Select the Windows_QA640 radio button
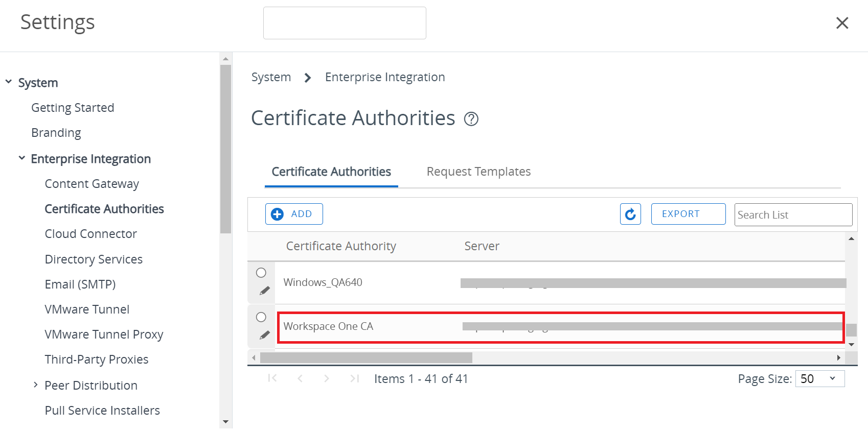 261,273
